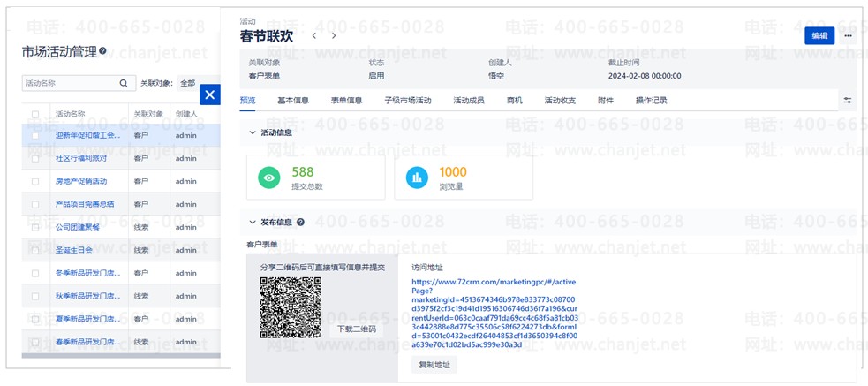Screen dimensions: 868x386
Task: Click the 2024-02-08 00:00:00 deadline value
Action: (645, 77)
